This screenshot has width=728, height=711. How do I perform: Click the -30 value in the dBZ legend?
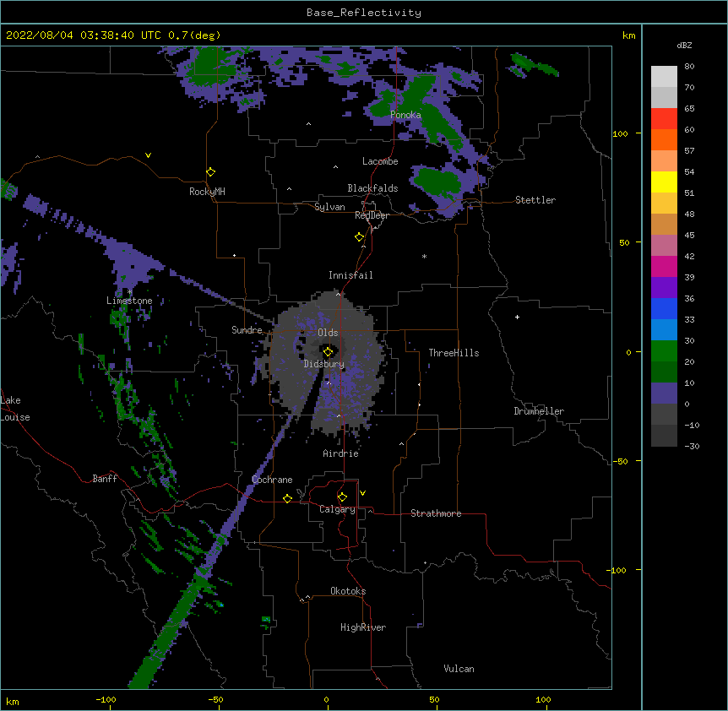[x=692, y=446]
